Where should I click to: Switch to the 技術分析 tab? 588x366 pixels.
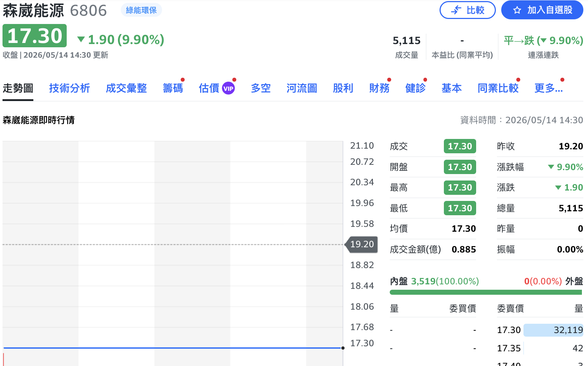coord(70,88)
